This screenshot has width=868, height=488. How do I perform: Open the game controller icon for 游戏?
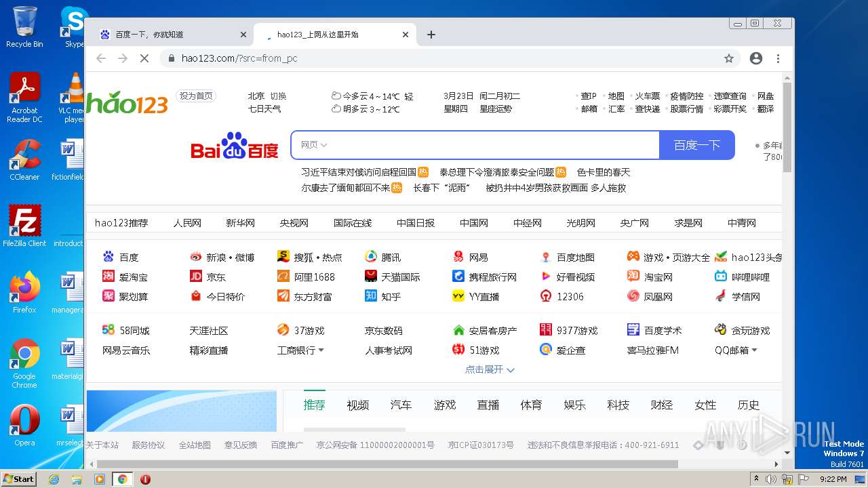click(633, 257)
